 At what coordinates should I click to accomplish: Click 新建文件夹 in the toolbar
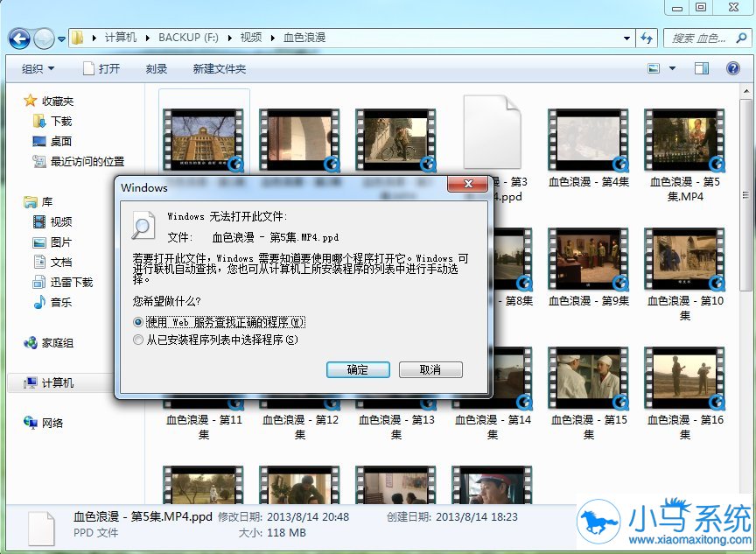pos(220,69)
